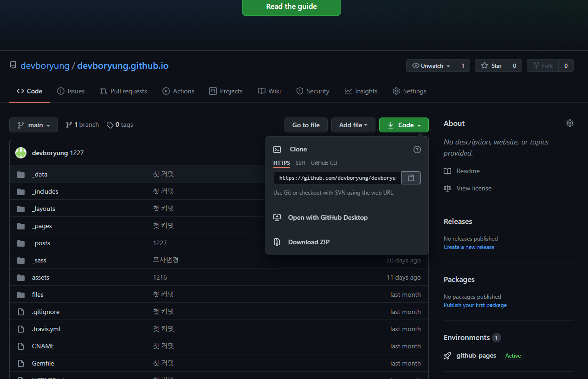The width and height of the screenshot is (588, 379).
Task: Click the Download ZIP archive icon
Action: 277,242
